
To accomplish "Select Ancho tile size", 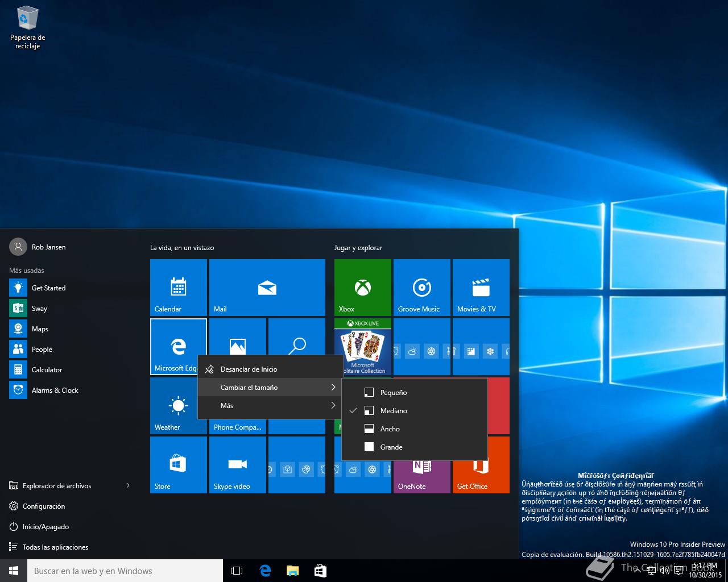I will 415,429.
